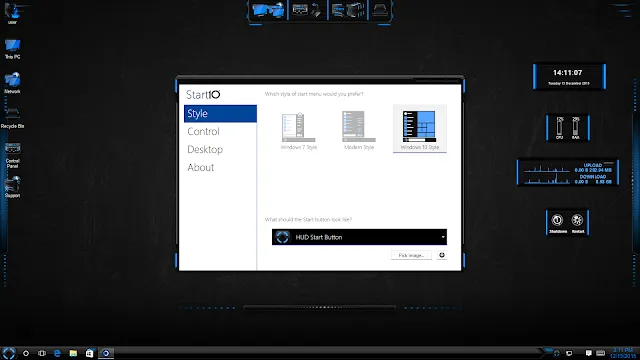Screen dimensions: 640x360
Task: Open File Explorer from the taskbar
Action: pyautogui.click(x=73, y=353)
